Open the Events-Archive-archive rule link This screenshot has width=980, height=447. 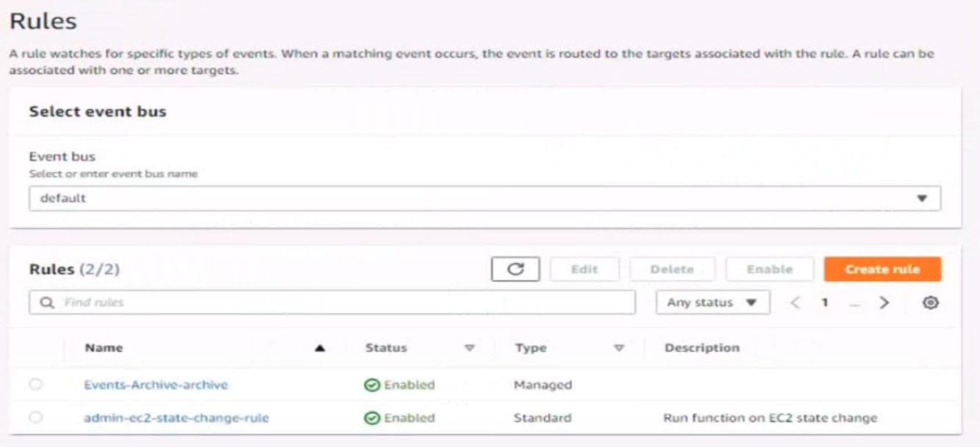coord(156,385)
